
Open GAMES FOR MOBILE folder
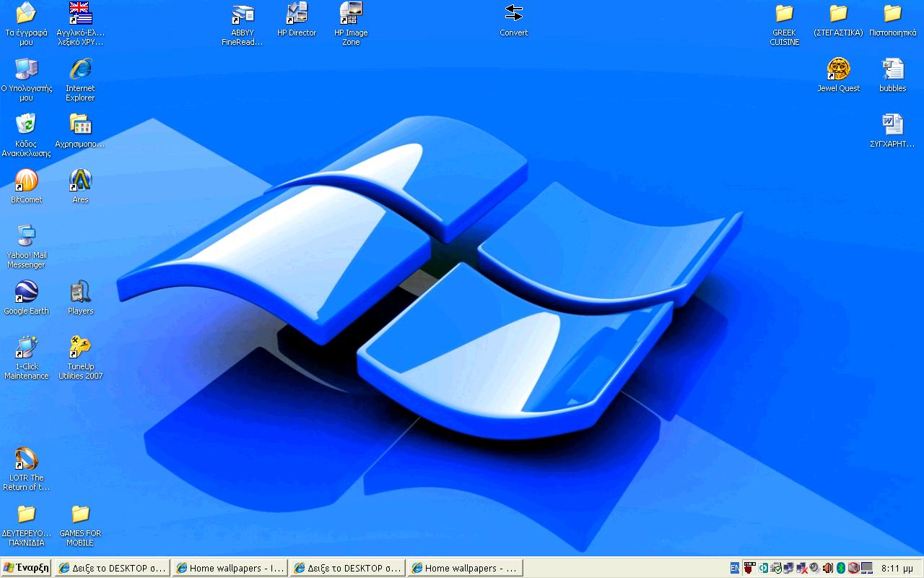coord(80,525)
